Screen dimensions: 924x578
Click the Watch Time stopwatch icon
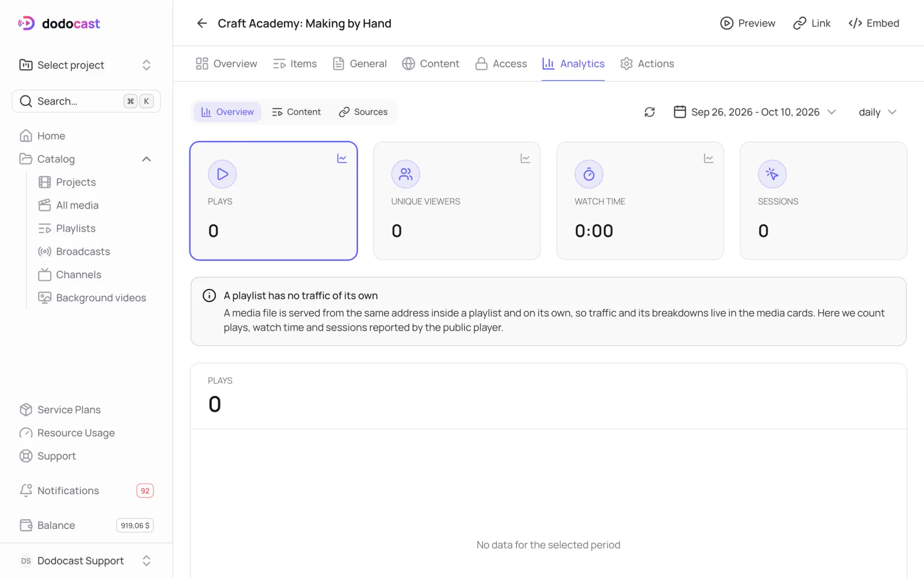(589, 174)
